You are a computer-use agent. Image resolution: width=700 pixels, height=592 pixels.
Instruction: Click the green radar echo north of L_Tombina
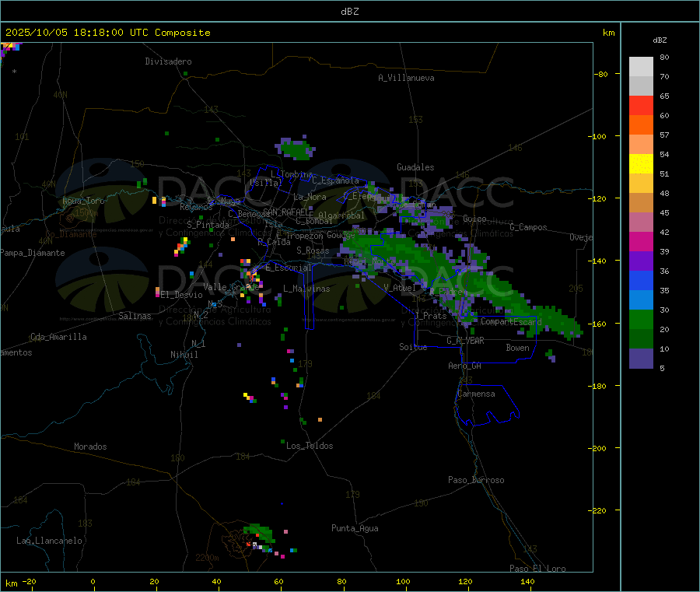pyautogui.click(x=296, y=149)
